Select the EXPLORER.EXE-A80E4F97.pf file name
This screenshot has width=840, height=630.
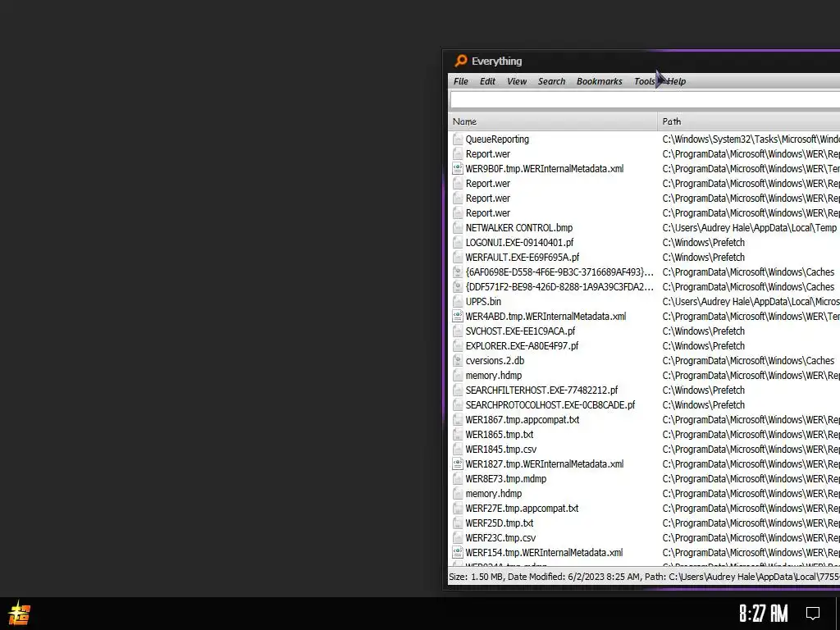(522, 346)
